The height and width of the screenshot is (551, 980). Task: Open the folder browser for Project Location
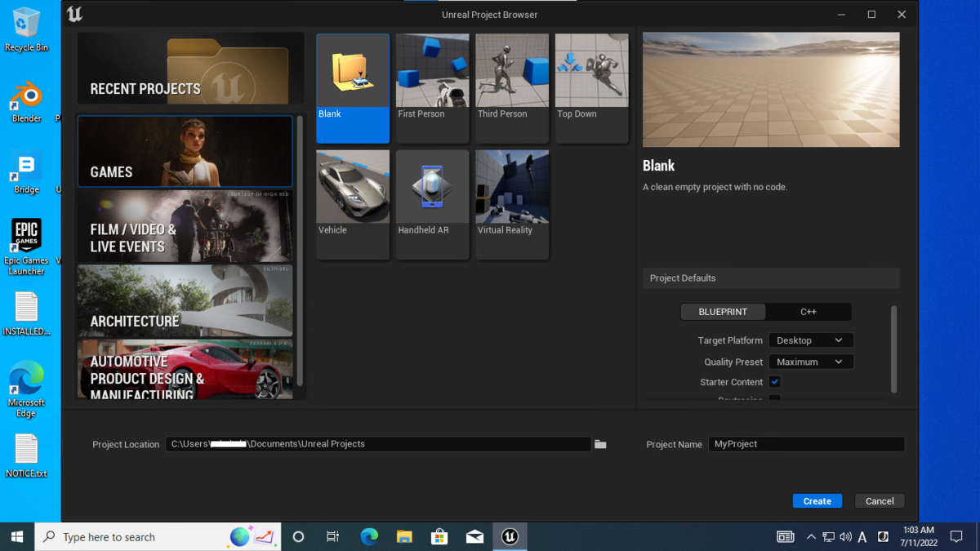(600, 444)
